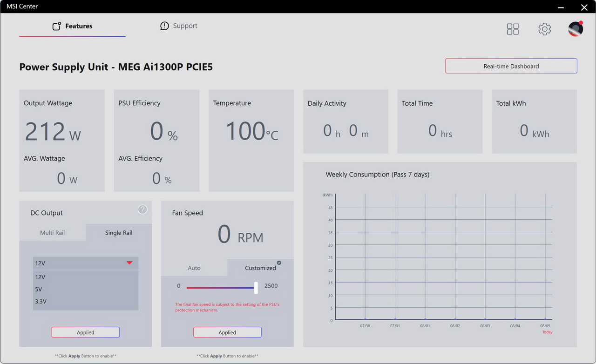The height and width of the screenshot is (364, 596).
Task: Click the "0 RPM" fan speed reading
Action: pos(240,235)
